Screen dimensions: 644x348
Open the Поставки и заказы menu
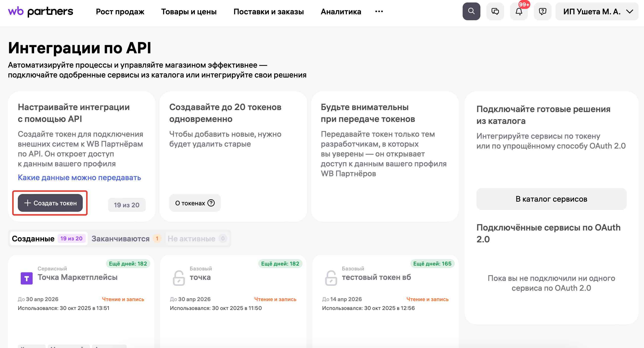(x=269, y=12)
